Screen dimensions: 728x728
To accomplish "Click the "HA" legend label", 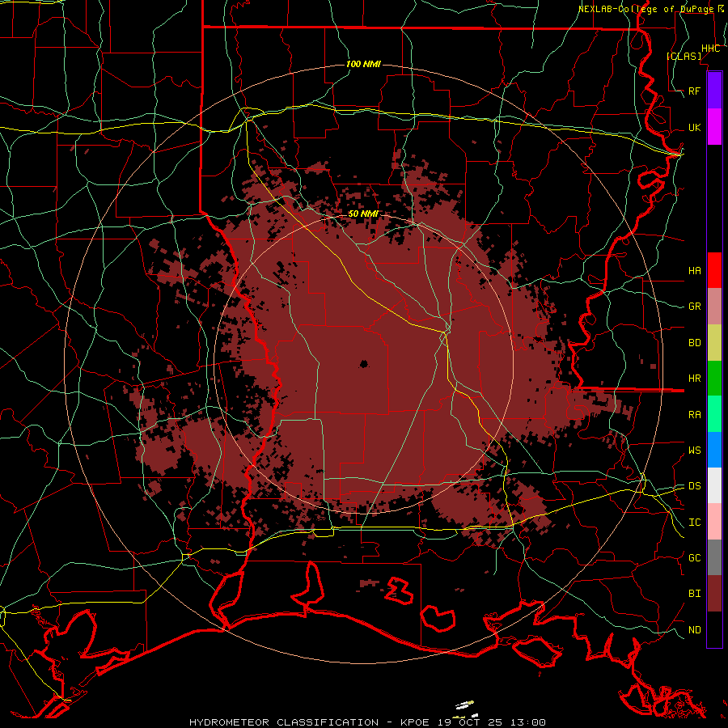I will point(695,270).
